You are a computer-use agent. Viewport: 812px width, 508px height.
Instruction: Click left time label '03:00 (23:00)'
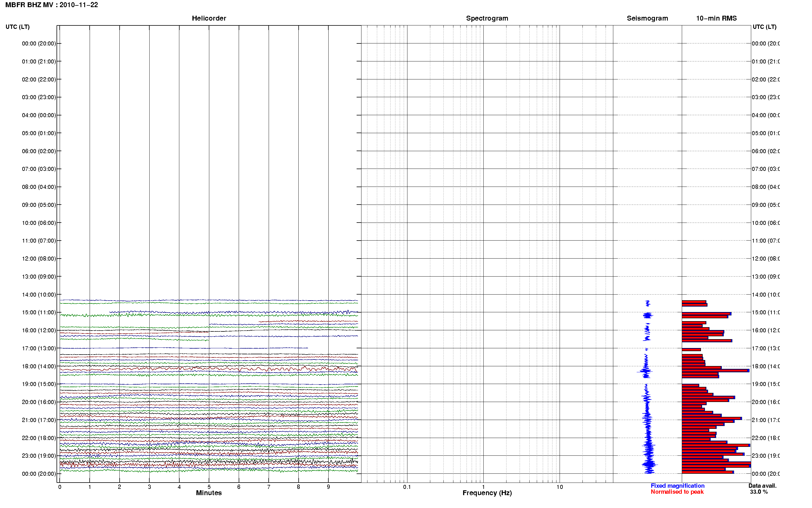click(x=39, y=97)
